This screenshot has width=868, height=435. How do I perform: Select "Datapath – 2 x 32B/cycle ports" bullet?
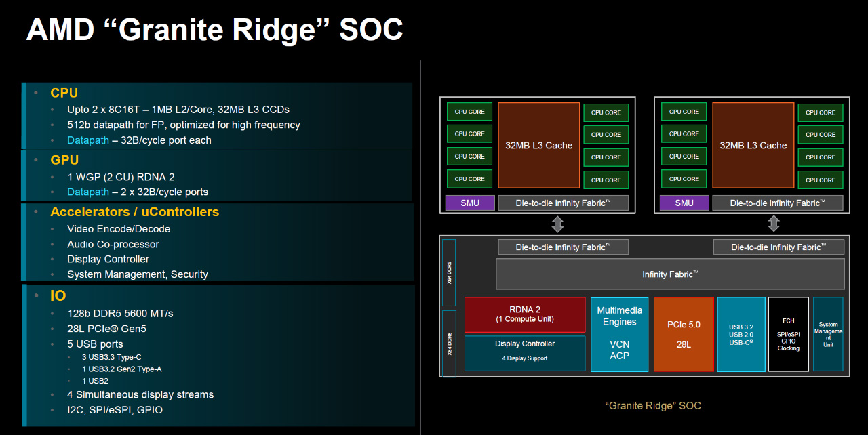(x=138, y=192)
